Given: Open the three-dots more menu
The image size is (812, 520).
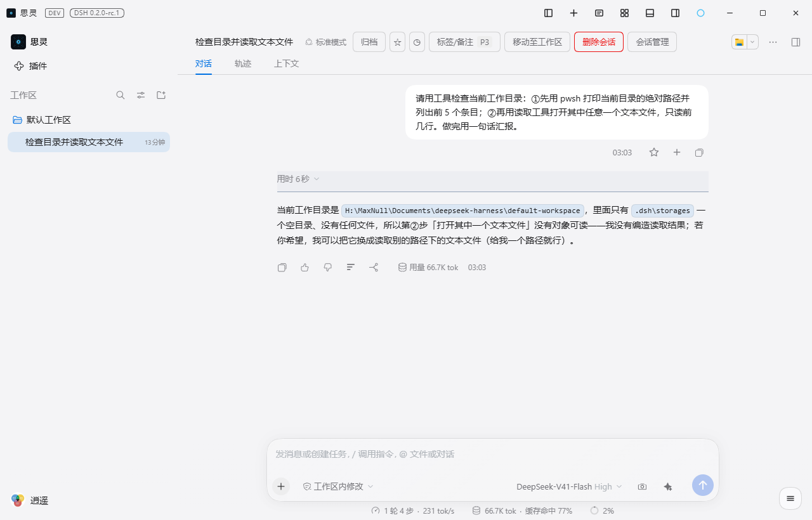Looking at the screenshot, I should point(773,42).
